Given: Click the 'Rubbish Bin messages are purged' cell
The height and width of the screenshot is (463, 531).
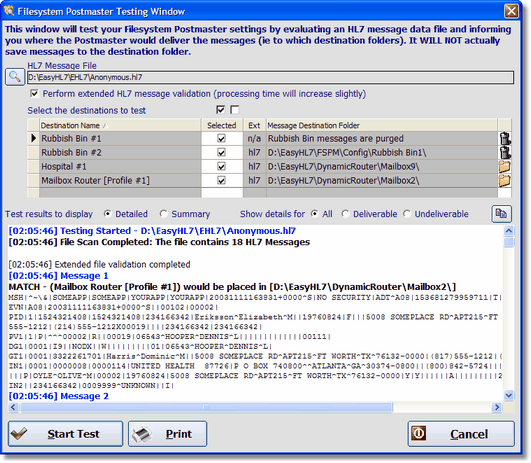Looking at the screenshot, I should coord(382,139).
